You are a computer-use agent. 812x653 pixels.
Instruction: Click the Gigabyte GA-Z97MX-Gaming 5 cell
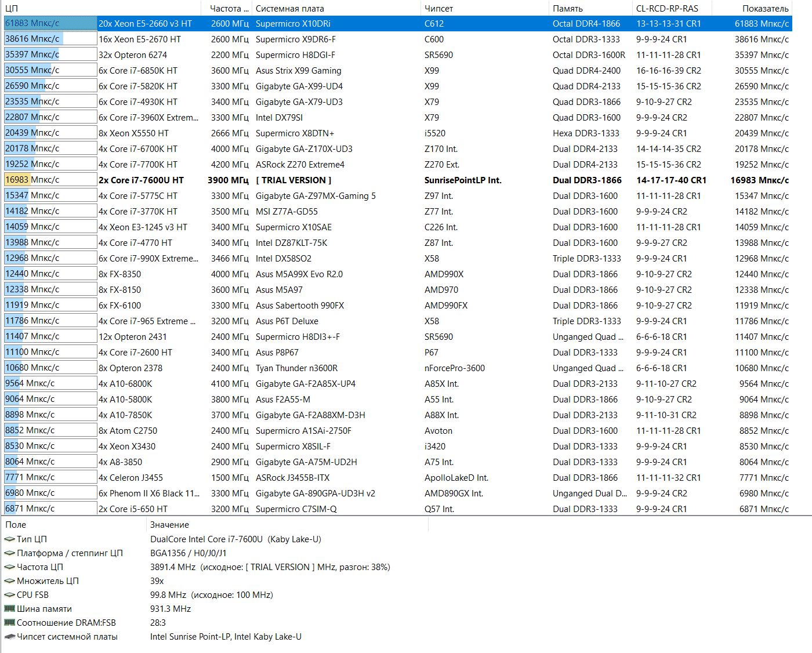tap(316, 196)
